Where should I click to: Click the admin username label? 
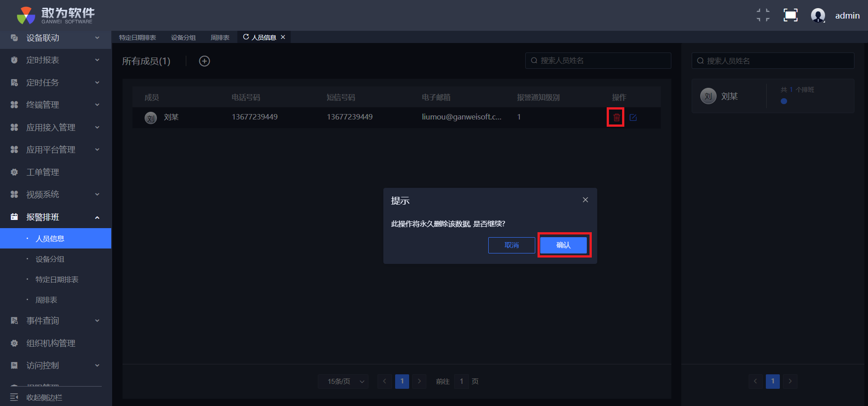pos(847,15)
